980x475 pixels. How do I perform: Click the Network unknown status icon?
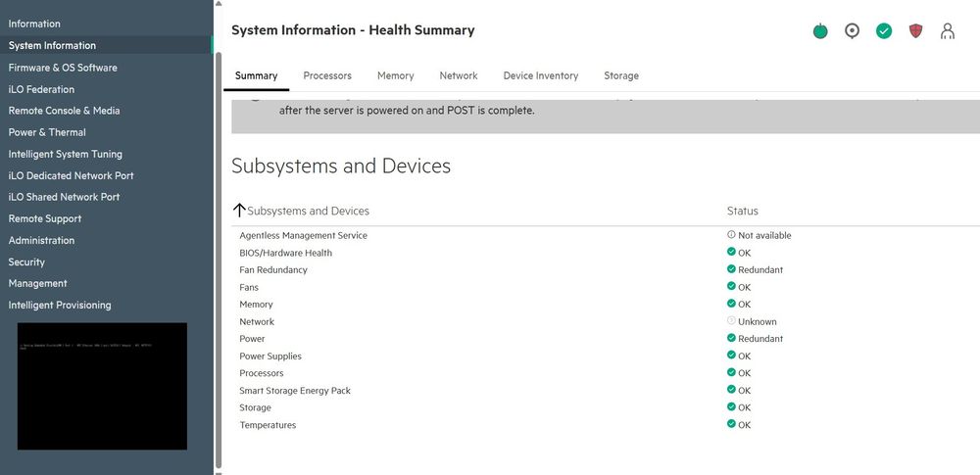tap(731, 321)
